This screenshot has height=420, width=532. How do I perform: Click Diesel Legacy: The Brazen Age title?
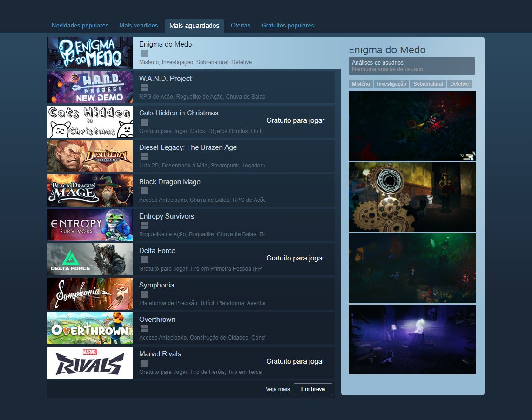pyautogui.click(x=188, y=147)
